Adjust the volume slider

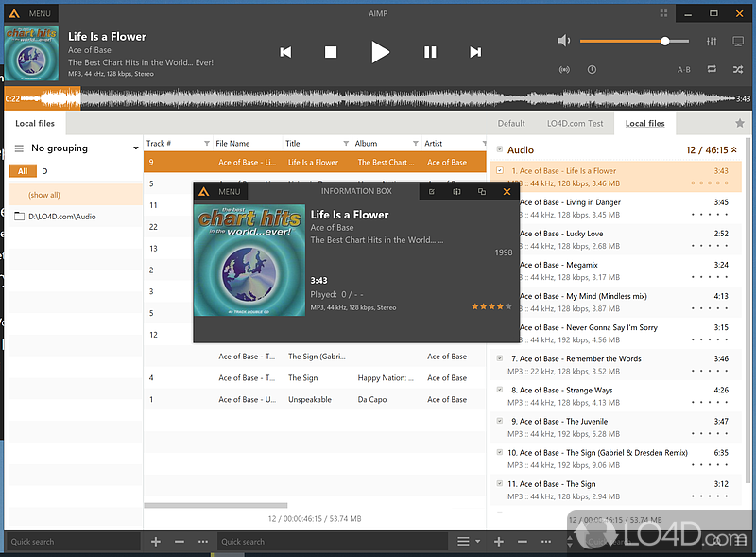[x=634, y=41]
